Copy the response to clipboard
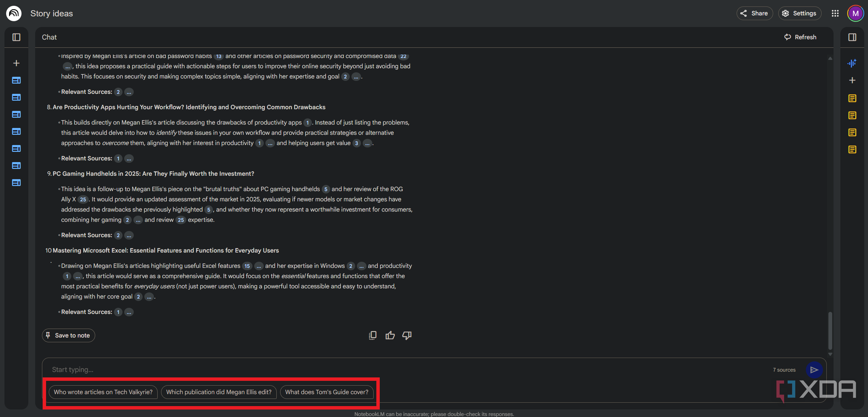 pyautogui.click(x=373, y=335)
